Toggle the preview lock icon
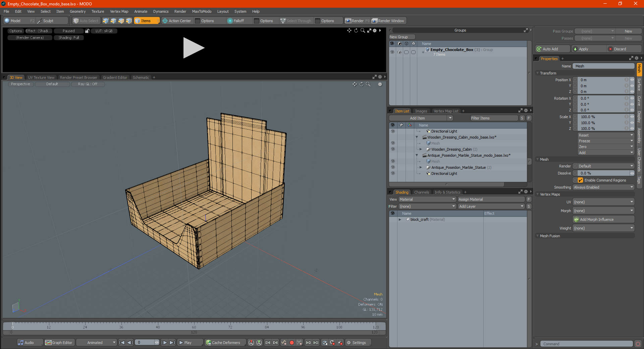The width and height of the screenshot is (644, 349). pyautogui.click(x=87, y=31)
